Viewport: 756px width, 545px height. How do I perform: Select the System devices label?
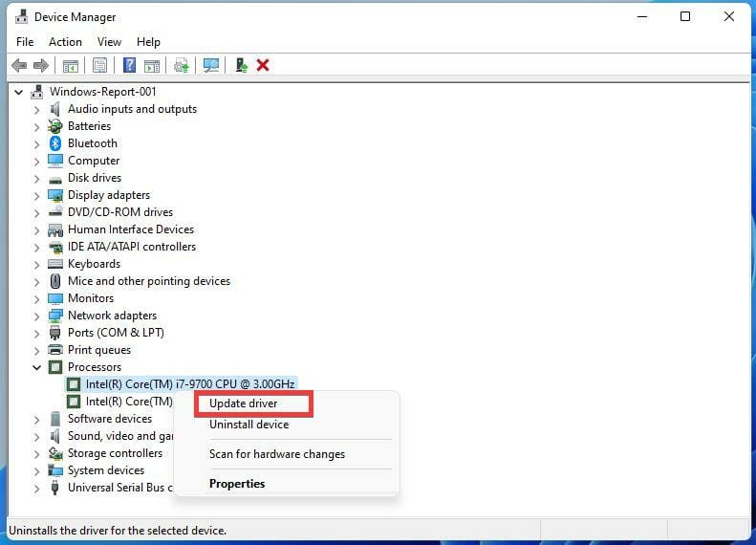(106, 470)
